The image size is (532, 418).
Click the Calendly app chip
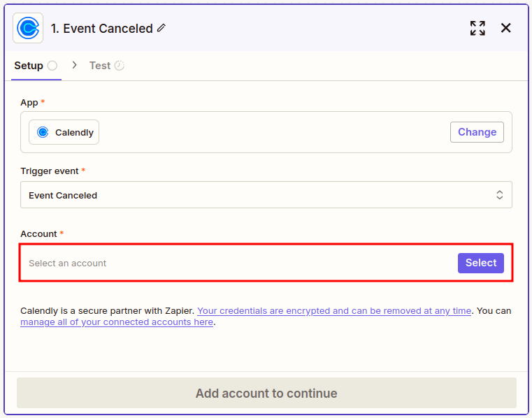[64, 132]
